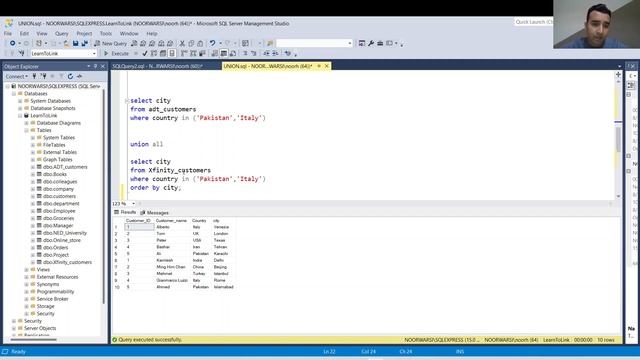Open the Connect dropdown in Object Explorer

(x=16, y=76)
